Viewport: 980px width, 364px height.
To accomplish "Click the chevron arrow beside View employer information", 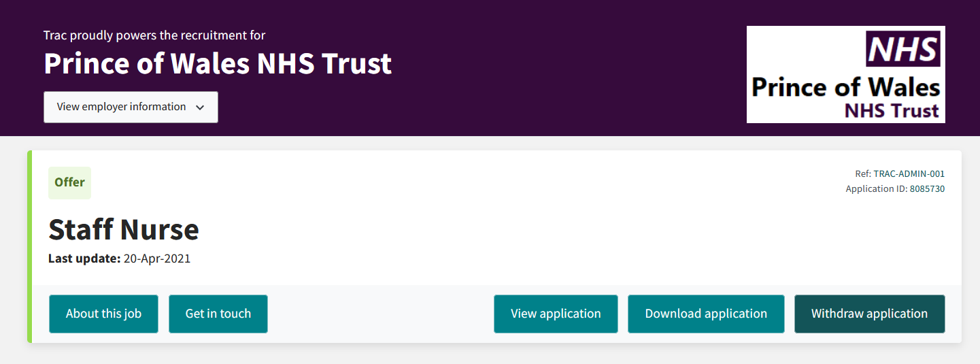I will pyautogui.click(x=200, y=107).
